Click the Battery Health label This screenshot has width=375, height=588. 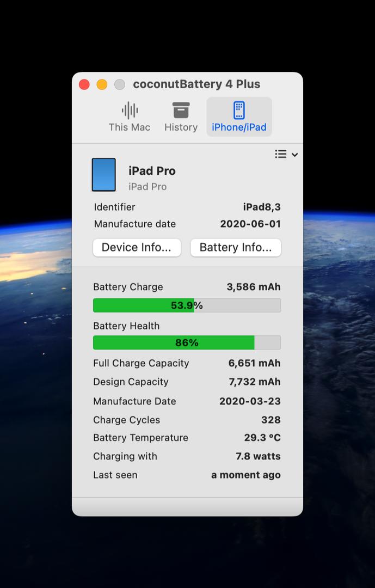point(126,326)
